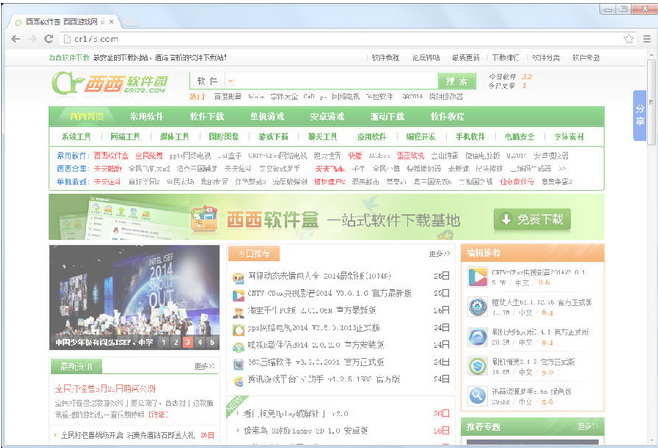
Task: Click the first icon in the 今日推荐 list
Action: [x=238, y=277]
